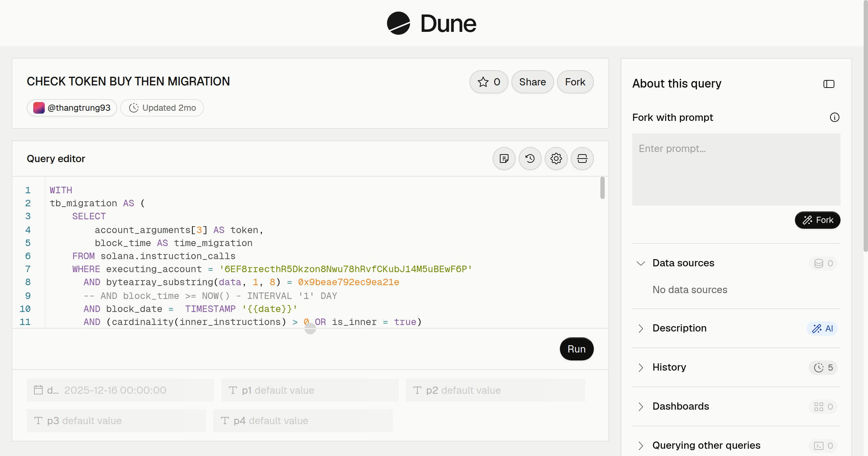868x456 pixels.
Task: Click the date parameter field 2025-12-16
Action: (120, 390)
